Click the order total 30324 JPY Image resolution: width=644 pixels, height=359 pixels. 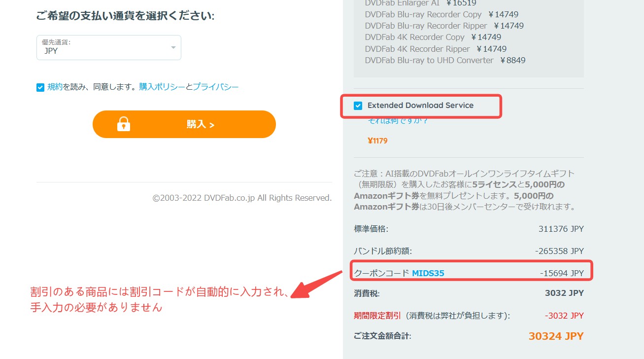coord(556,336)
